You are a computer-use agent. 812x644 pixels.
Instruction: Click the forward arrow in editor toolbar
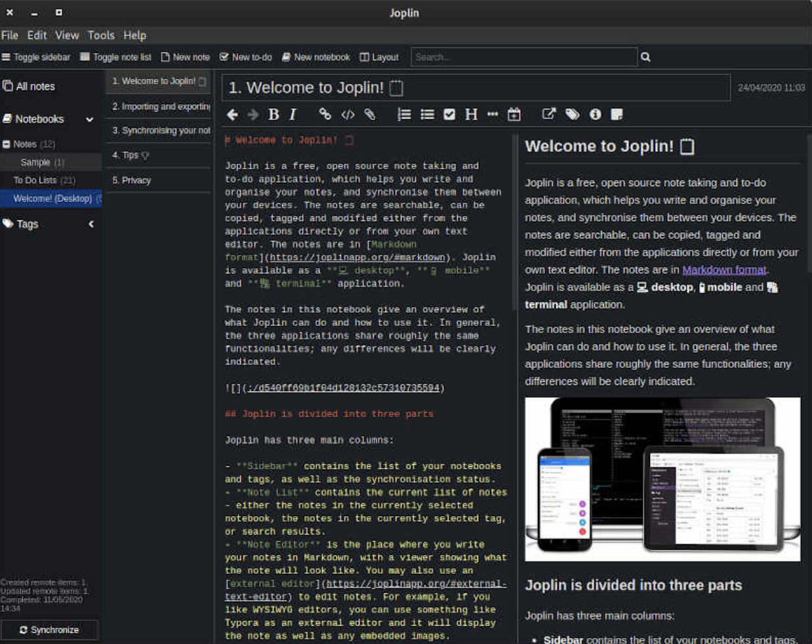pos(253,115)
